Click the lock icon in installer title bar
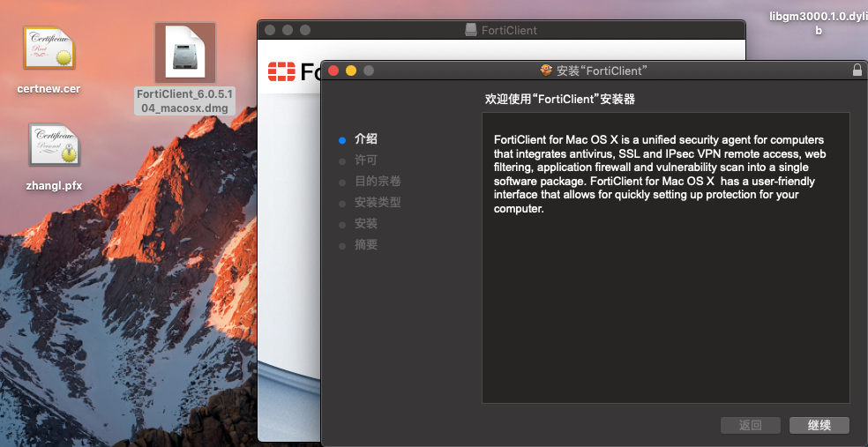Screen dimensions: 868x447 857,71
